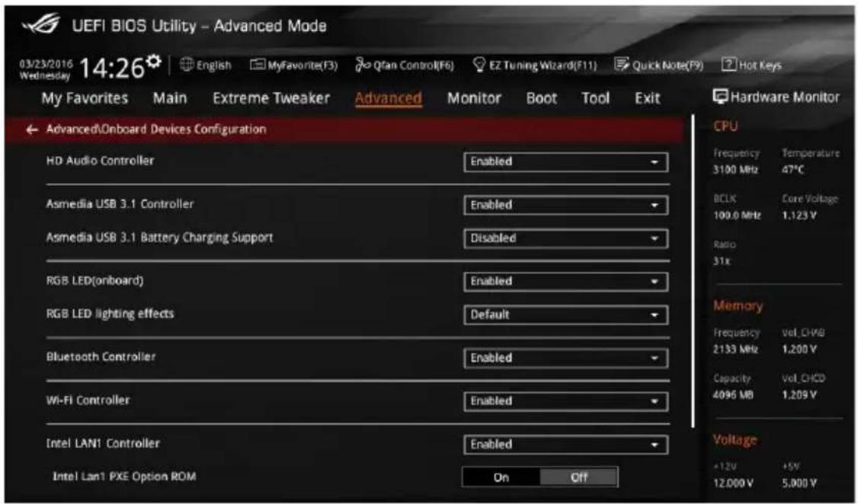Set Intel Lan1 PXE Option ROM to On
The image size is (858, 504).
coord(501,477)
